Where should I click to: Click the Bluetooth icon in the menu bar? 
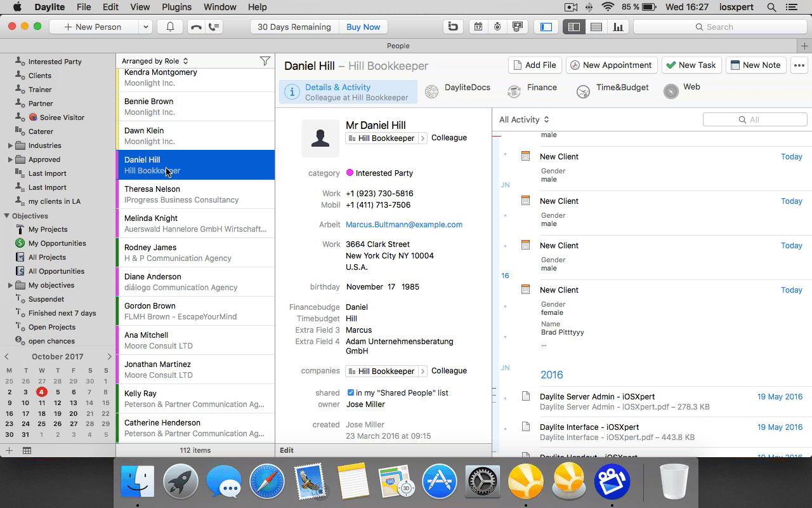589,8
